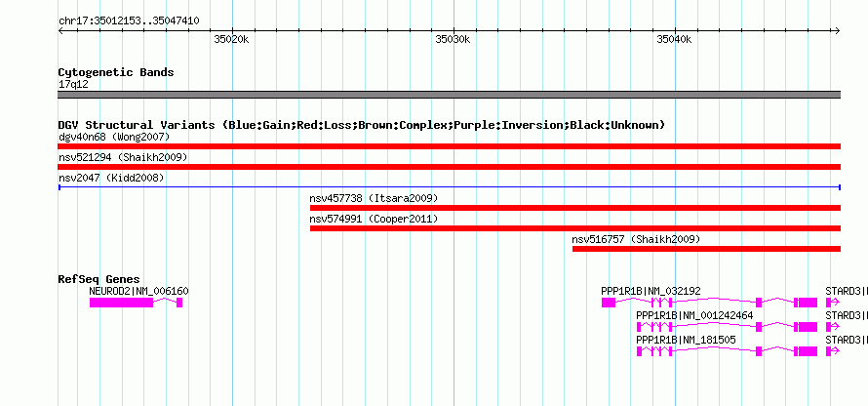Click the small second exon of NEUROD2
This screenshot has width=868, height=406.
[179, 303]
